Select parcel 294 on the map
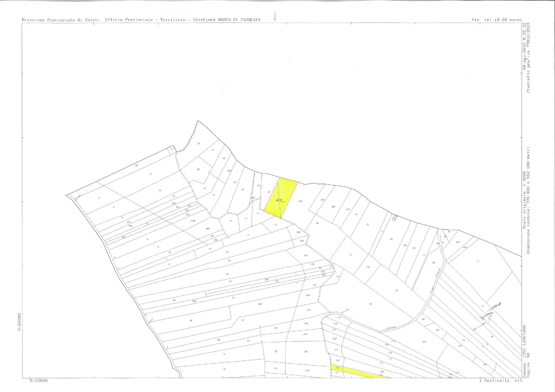This screenshot has height=392, width=555. [333, 207]
